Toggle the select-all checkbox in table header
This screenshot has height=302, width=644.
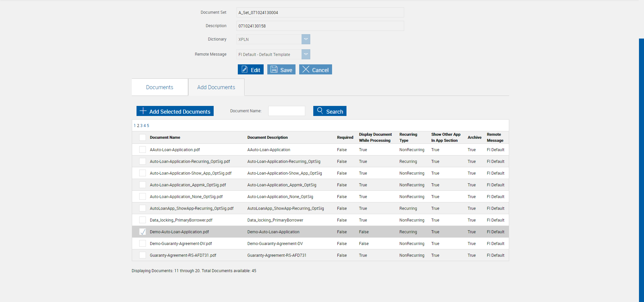143,137
